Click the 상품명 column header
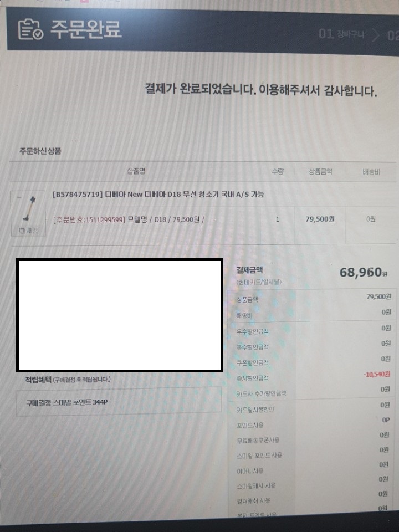The width and height of the screenshot is (399, 532). point(136,171)
